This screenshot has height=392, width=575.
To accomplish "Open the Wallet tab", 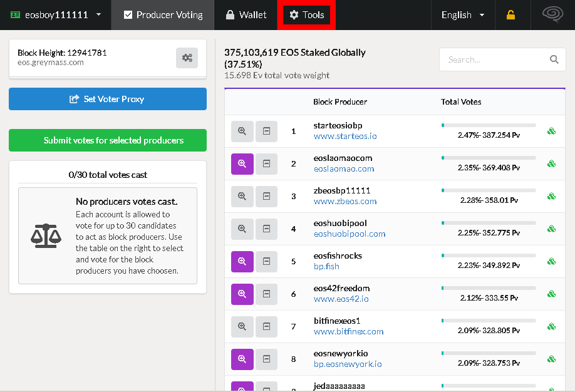I will point(246,15).
